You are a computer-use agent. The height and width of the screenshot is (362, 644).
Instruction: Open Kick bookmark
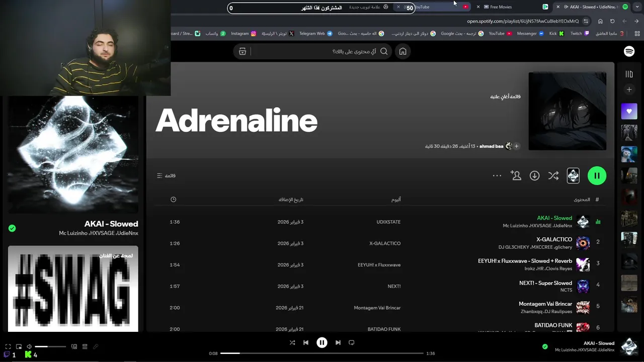(x=556, y=34)
